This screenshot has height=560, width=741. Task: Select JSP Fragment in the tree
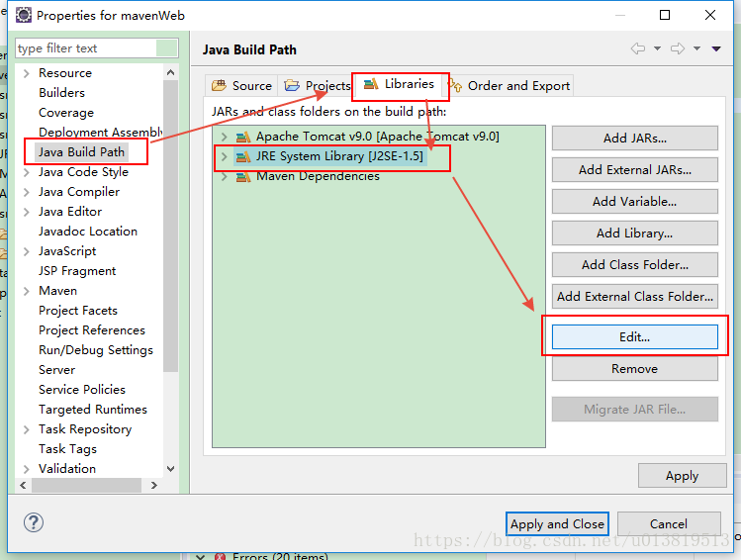pos(77,271)
